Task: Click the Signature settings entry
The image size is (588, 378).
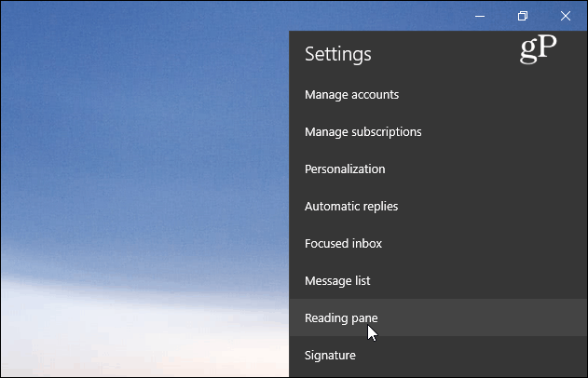Action: [438, 355]
